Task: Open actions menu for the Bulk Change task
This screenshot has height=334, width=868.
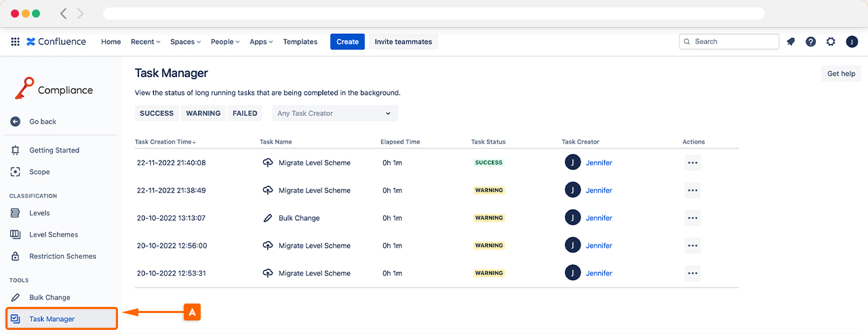Action: (692, 218)
